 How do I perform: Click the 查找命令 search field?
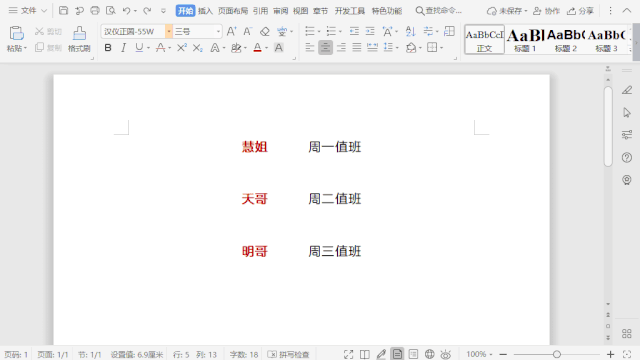(x=439, y=11)
